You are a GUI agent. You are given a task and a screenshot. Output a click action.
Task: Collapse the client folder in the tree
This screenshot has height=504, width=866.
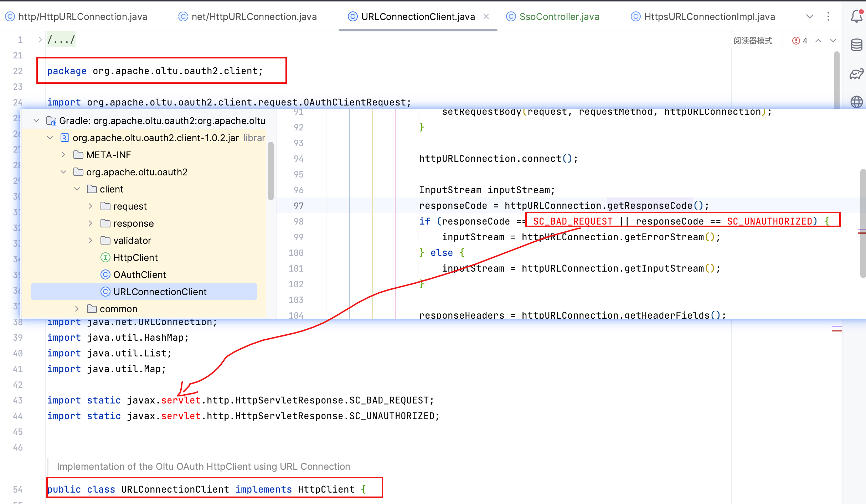[x=77, y=189]
